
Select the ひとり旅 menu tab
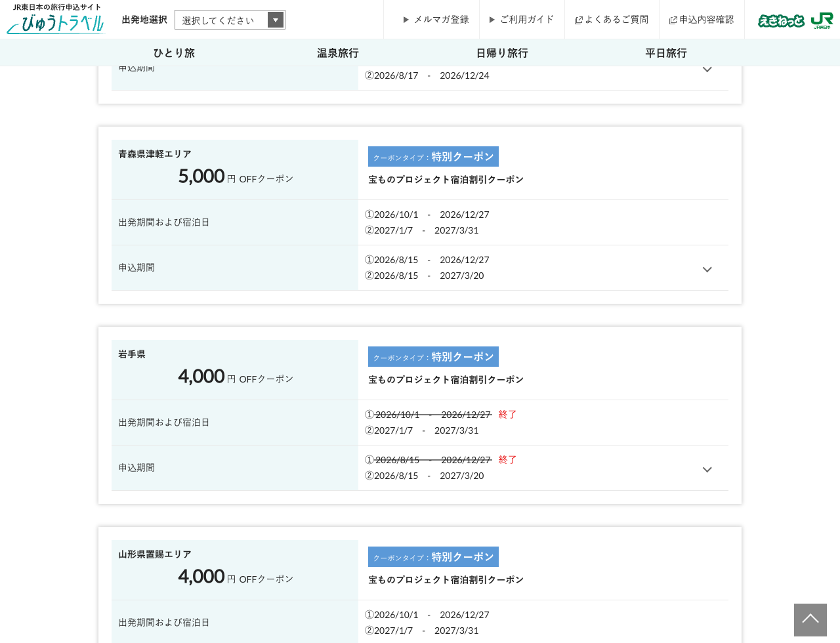(x=174, y=52)
